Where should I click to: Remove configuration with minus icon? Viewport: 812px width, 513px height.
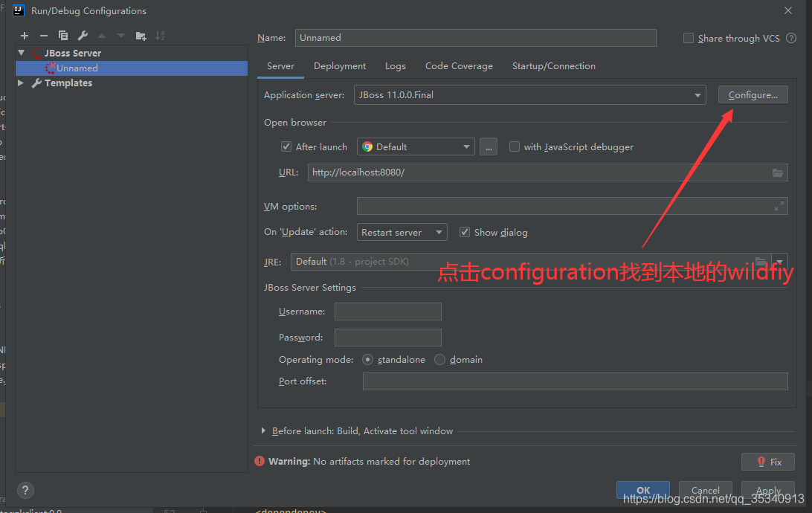point(43,36)
